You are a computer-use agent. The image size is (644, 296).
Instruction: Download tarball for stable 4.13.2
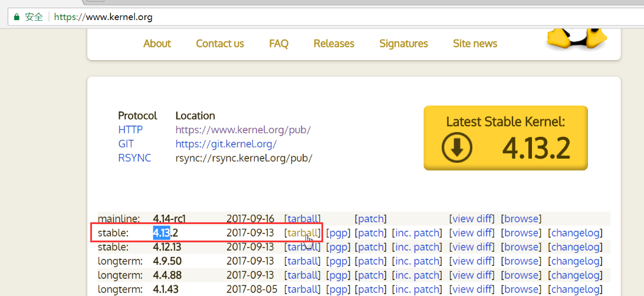[x=303, y=233]
